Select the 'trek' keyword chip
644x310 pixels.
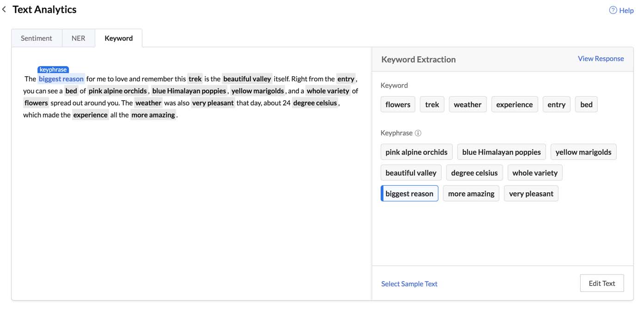[x=432, y=104]
